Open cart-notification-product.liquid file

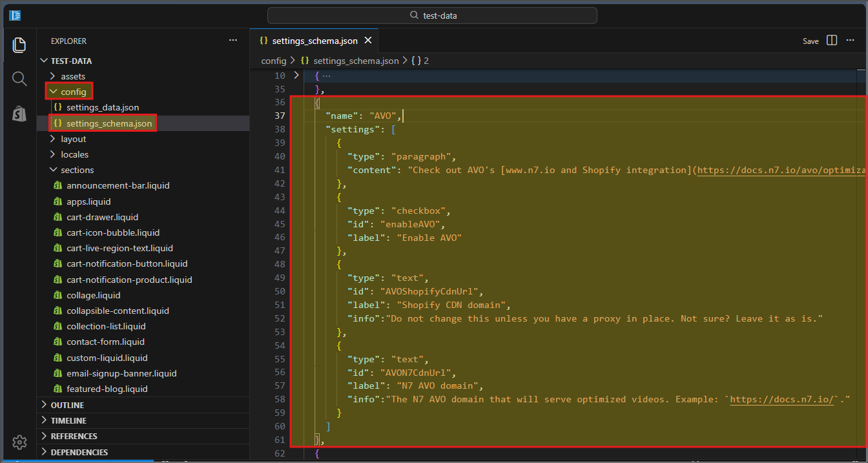[143, 280]
